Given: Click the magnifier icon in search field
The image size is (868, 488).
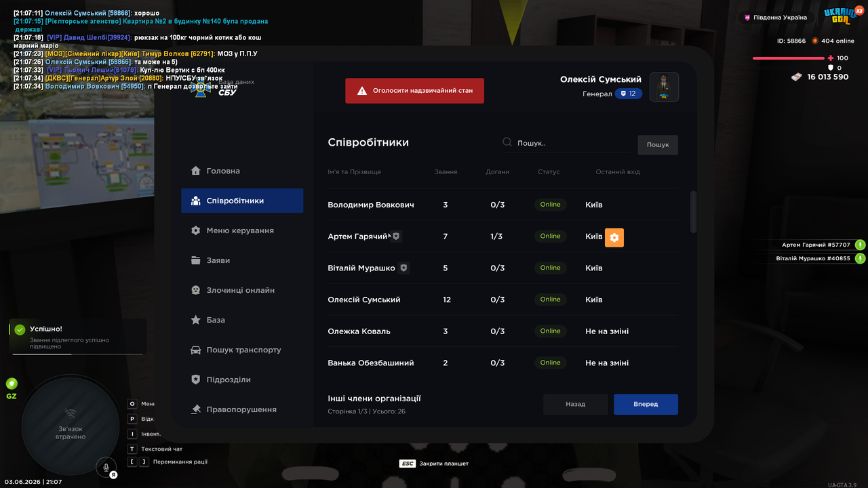Looking at the screenshot, I should pyautogui.click(x=507, y=142).
